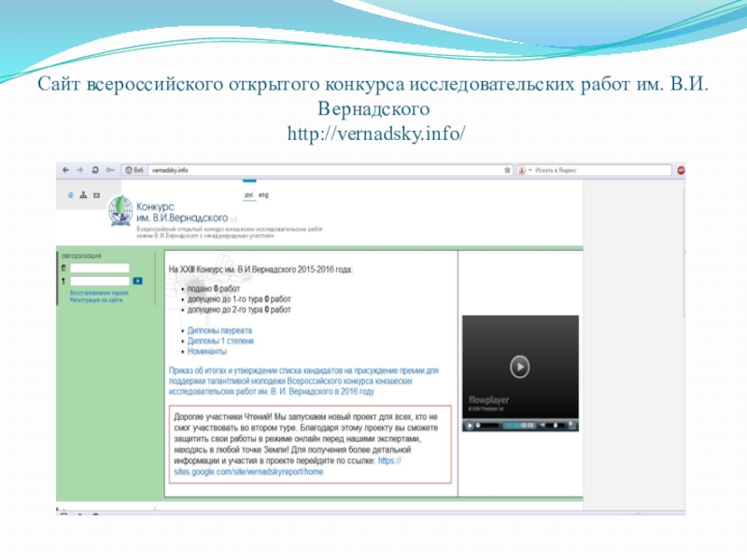The image size is (747, 560).
Task: Open the Номинанты link
Action: 206,352
